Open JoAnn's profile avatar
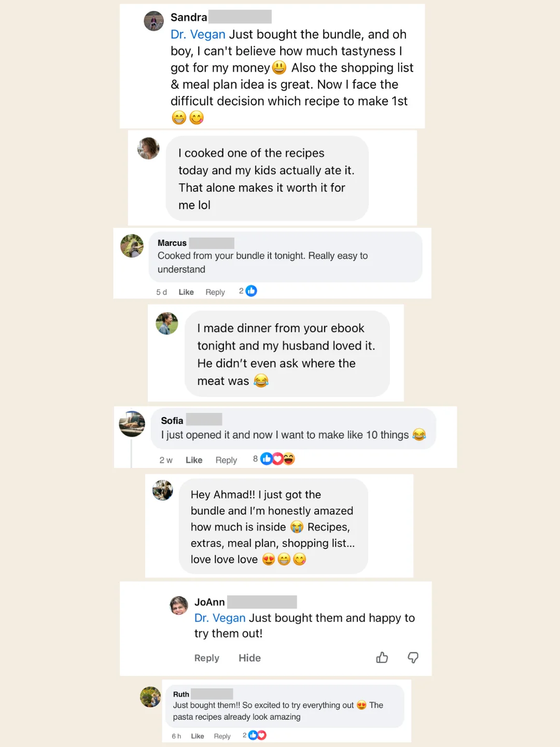The width and height of the screenshot is (560, 747). click(x=179, y=605)
